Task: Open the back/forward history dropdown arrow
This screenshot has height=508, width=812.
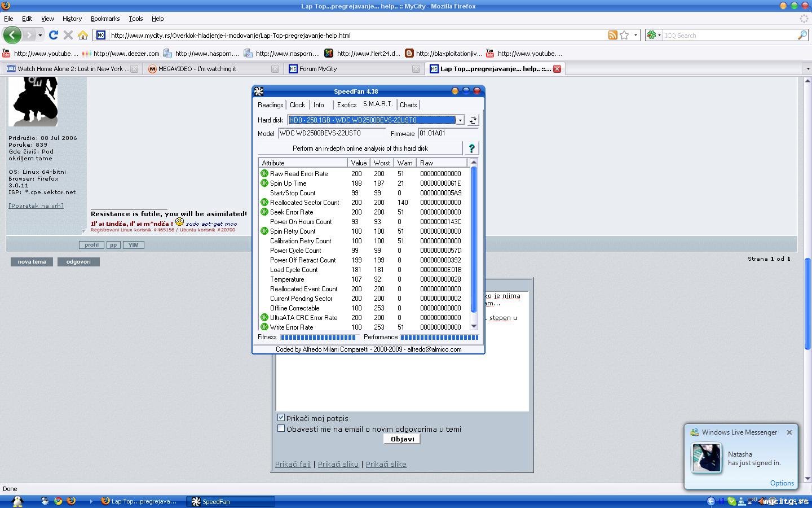Action: tap(40, 35)
